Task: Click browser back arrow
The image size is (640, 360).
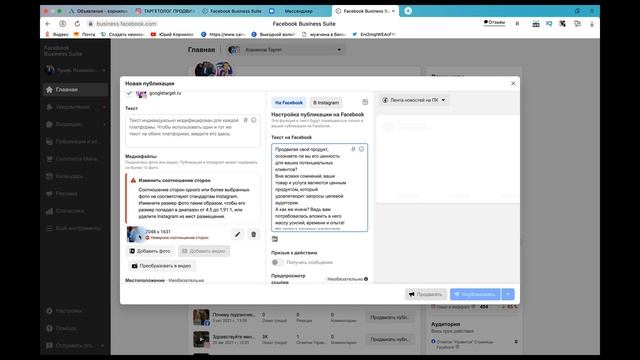Action: (x=48, y=24)
